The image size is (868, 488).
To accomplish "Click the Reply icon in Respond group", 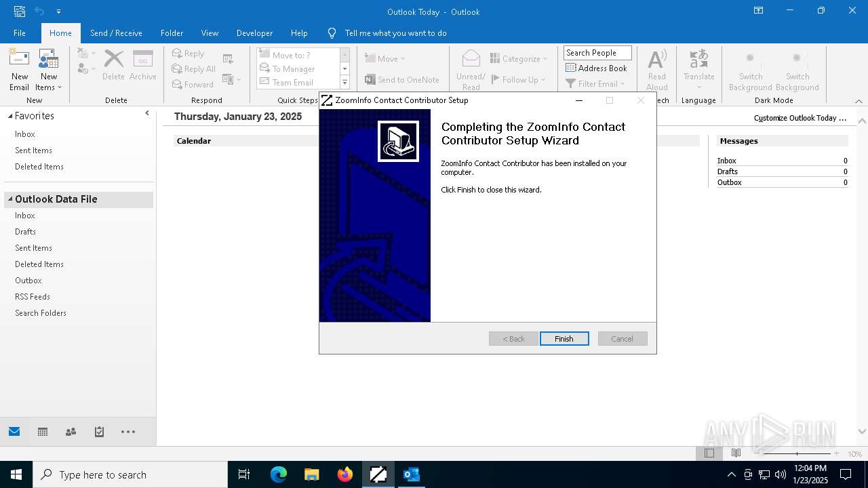I will pos(188,54).
